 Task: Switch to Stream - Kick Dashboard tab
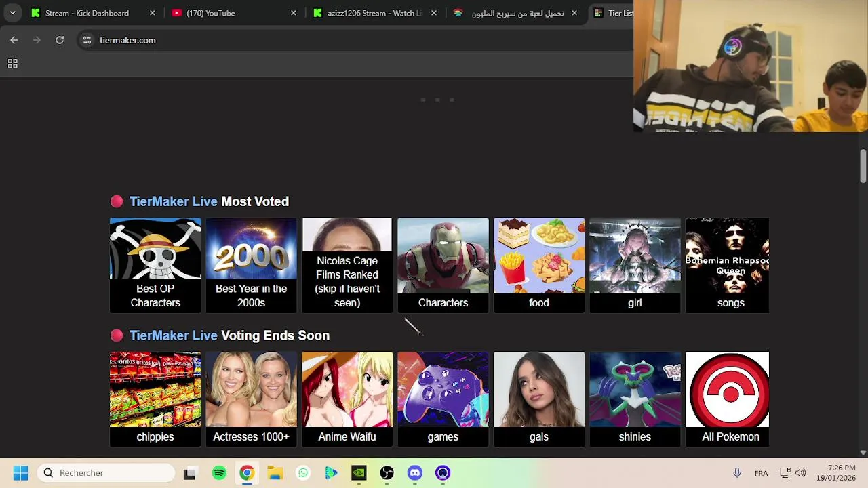point(87,13)
